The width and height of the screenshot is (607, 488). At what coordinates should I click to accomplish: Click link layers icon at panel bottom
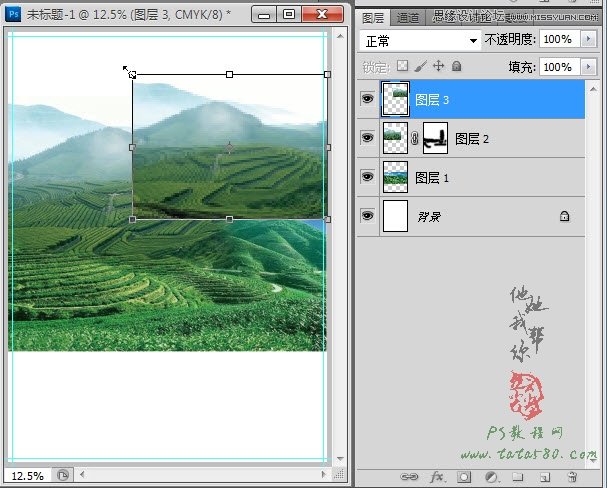pyautogui.click(x=409, y=477)
